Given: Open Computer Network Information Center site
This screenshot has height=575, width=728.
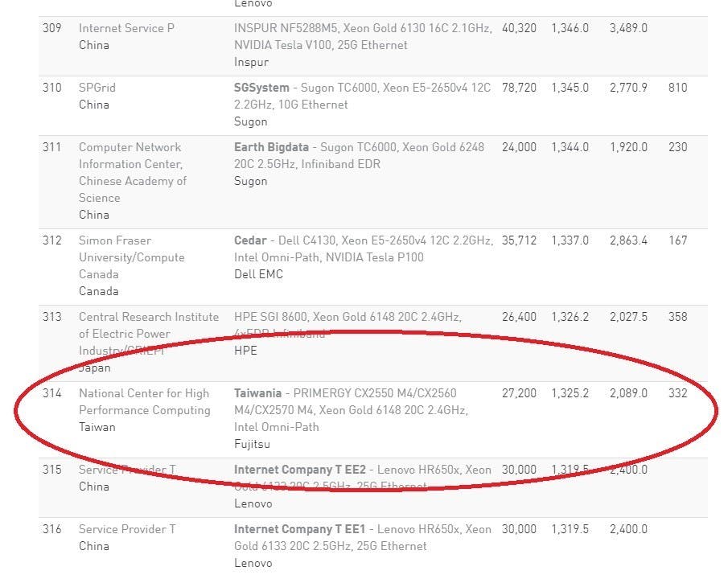Looking at the screenshot, I should point(132,172).
